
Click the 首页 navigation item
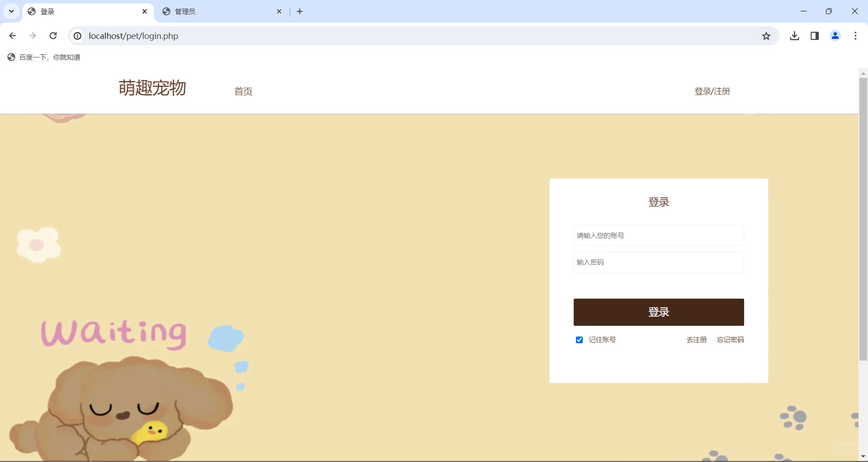point(243,91)
